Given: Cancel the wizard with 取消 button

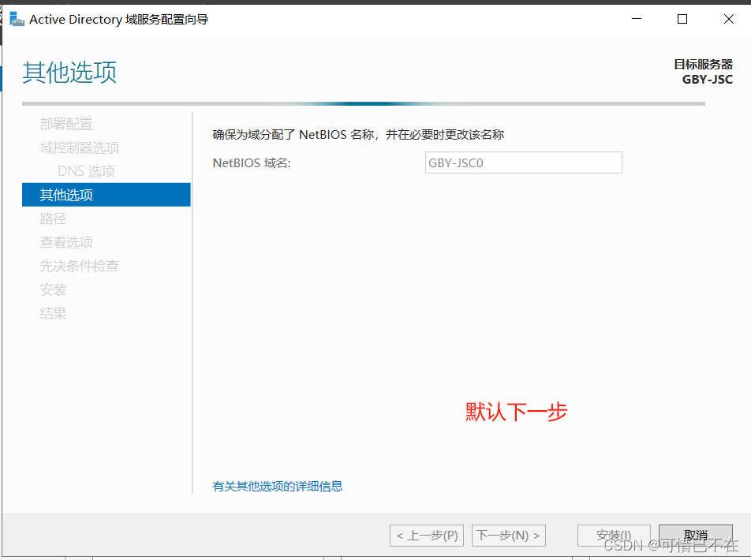Looking at the screenshot, I should (696, 535).
